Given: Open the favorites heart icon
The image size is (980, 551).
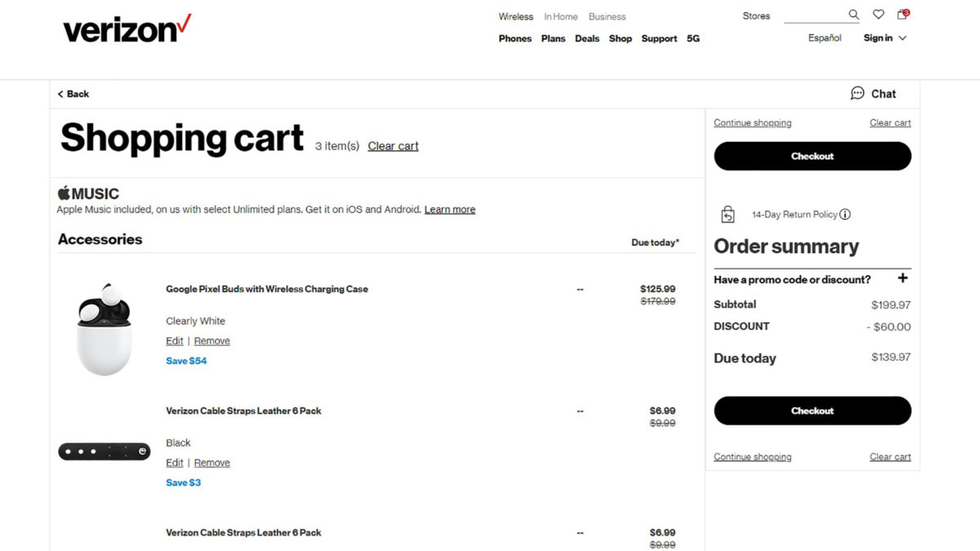Looking at the screenshot, I should (x=878, y=15).
